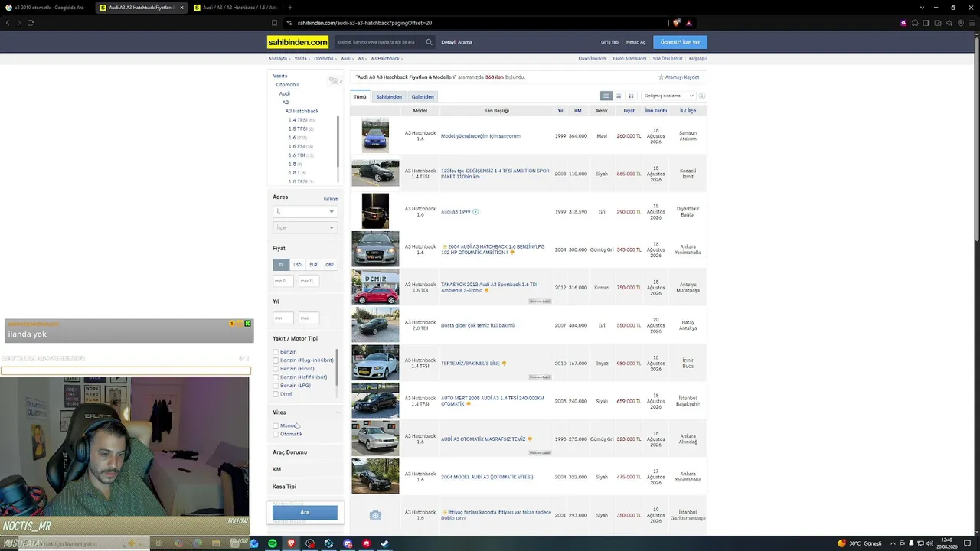The height and width of the screenshot is (551, 980).
Task: Go back with browser back arrow
Action: (8, 23)
